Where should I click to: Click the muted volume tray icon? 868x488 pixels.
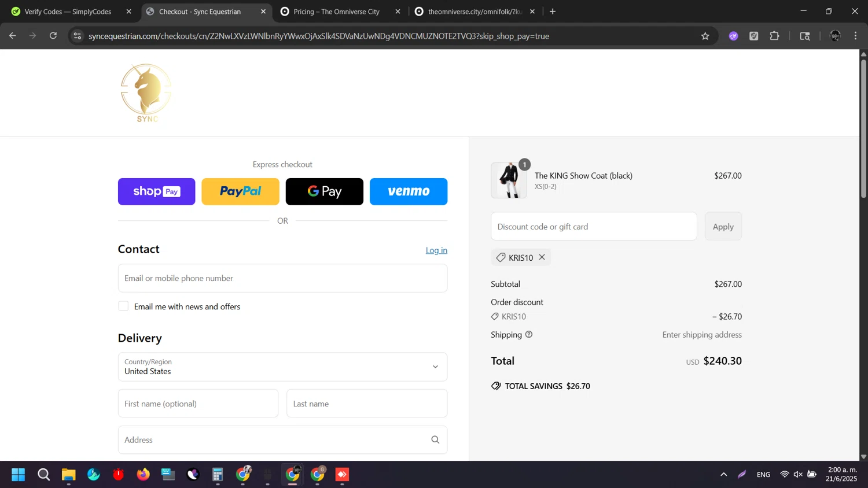tap(798, 475)
